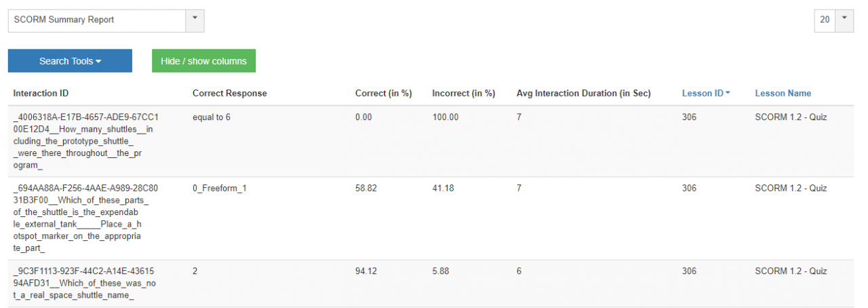868x308 pixels.
Task: Click the 58.82 correct percentage cell
Action: tap(366, 188)
